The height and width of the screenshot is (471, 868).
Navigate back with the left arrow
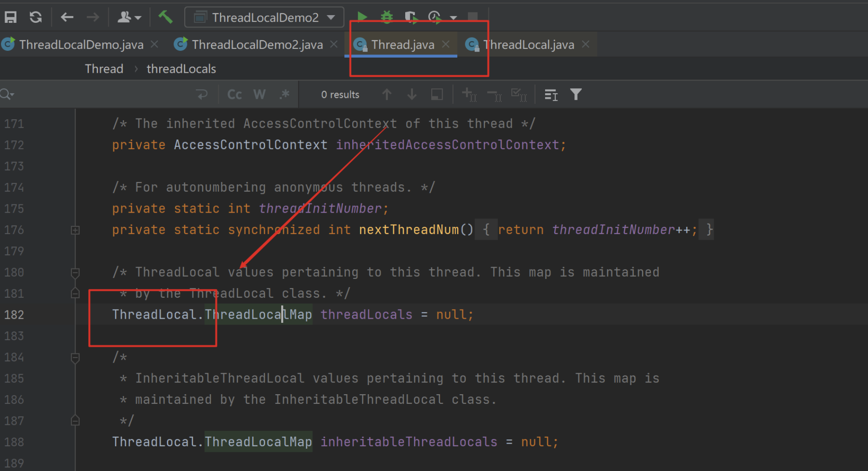pyautogui.click(x=67, y=17)
